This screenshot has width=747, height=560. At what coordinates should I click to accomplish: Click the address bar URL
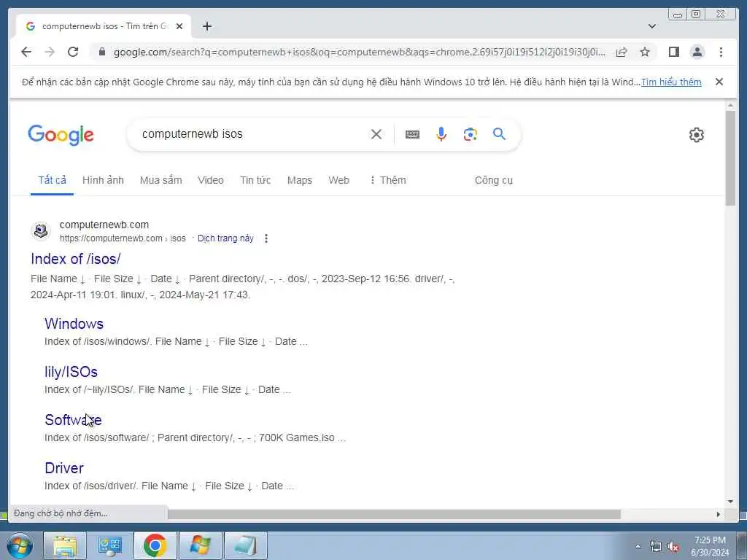(359, 52)
